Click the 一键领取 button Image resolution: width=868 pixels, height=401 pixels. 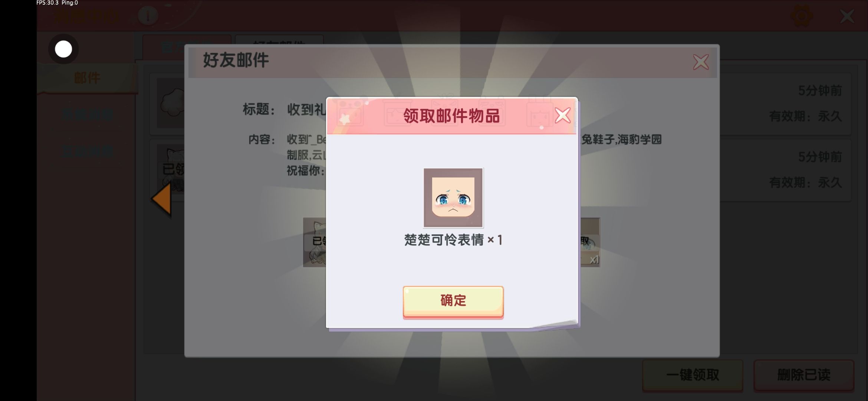693,375
